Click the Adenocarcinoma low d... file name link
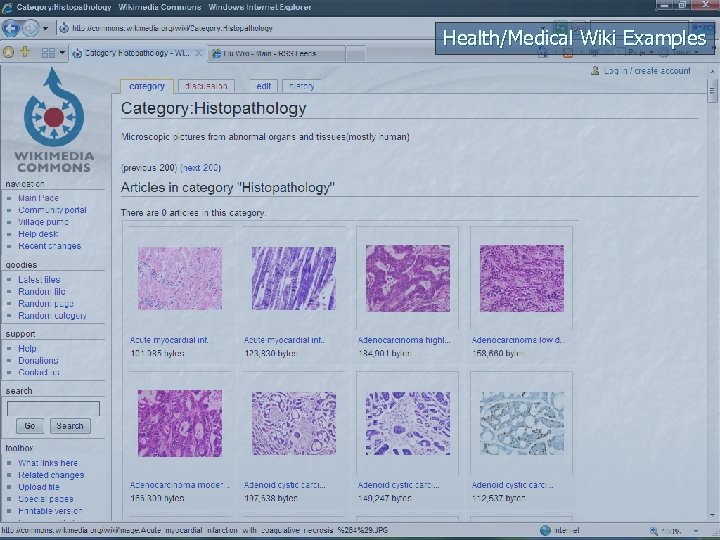 click(x=517, y=340)
